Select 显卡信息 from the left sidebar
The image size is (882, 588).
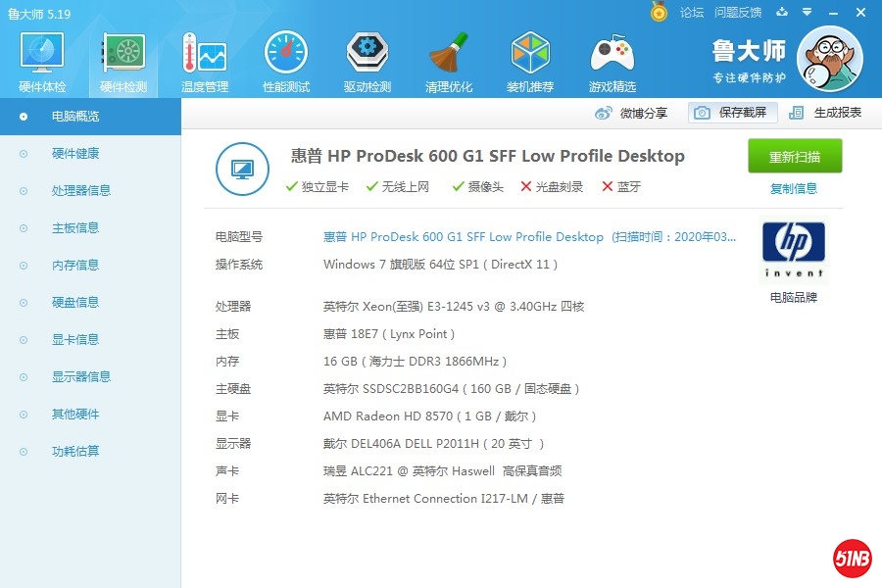tap(74, 339)
